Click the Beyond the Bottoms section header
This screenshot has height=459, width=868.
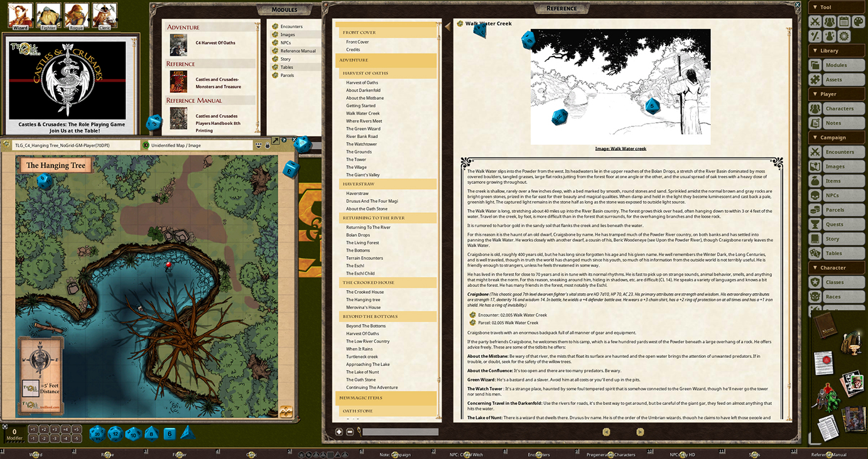pyautogui.click(x=386, y=316)
